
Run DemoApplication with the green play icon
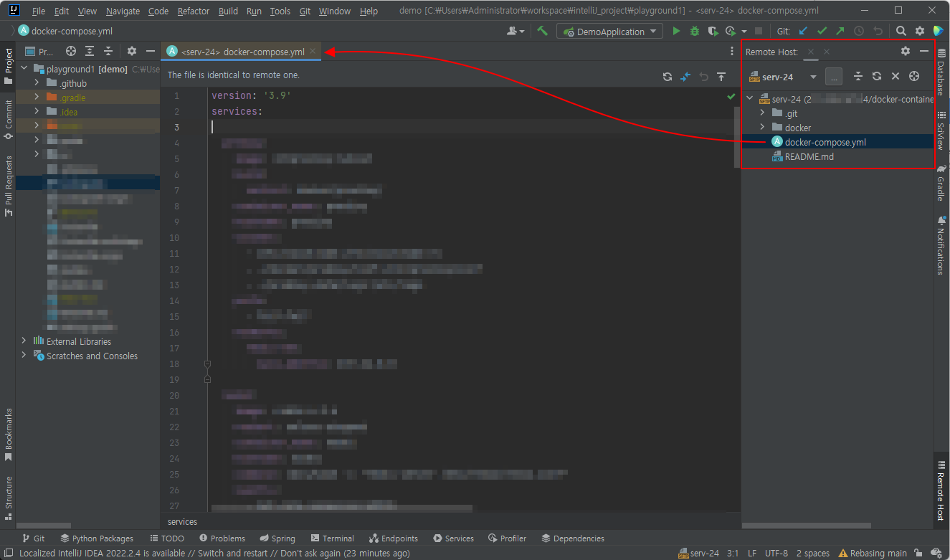676,32
